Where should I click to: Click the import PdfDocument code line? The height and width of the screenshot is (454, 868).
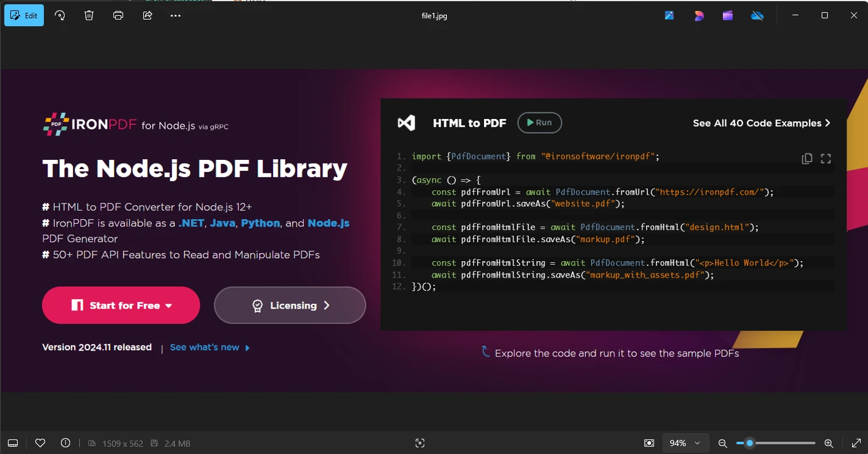[x=536, y=156]
